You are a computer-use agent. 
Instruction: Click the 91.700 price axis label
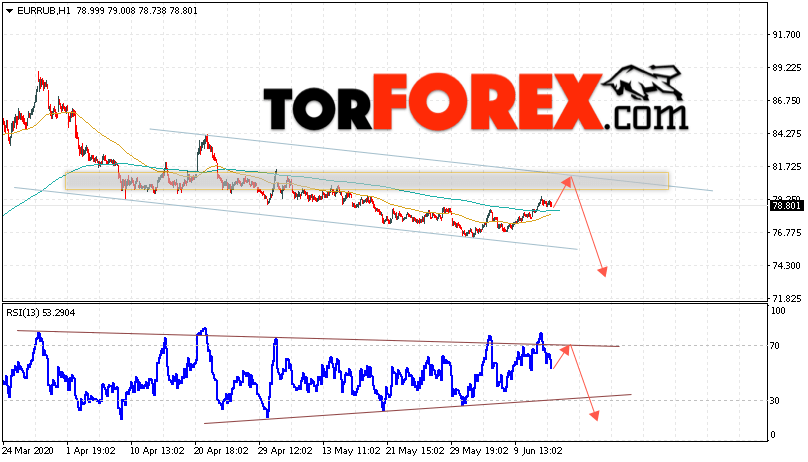[786, 35]
